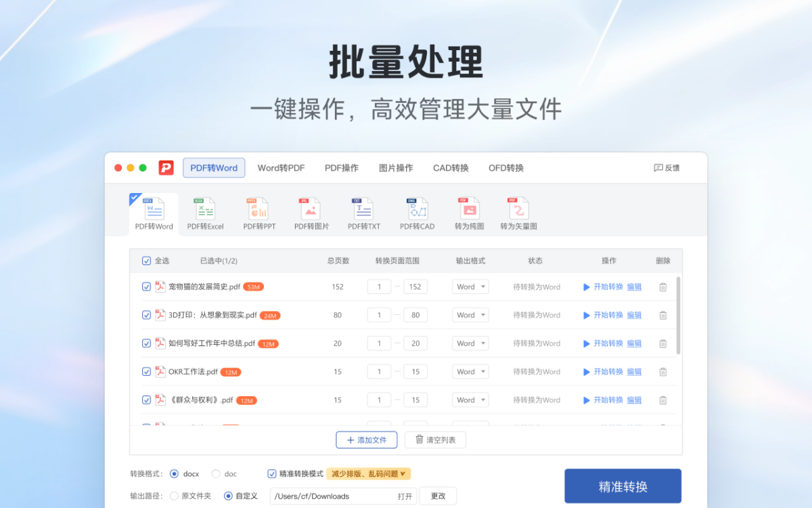Screen dimensions: 812x508
Task: Uncheck 宠物猫的发展简史.pdf row checkbox
Action: 146,287
